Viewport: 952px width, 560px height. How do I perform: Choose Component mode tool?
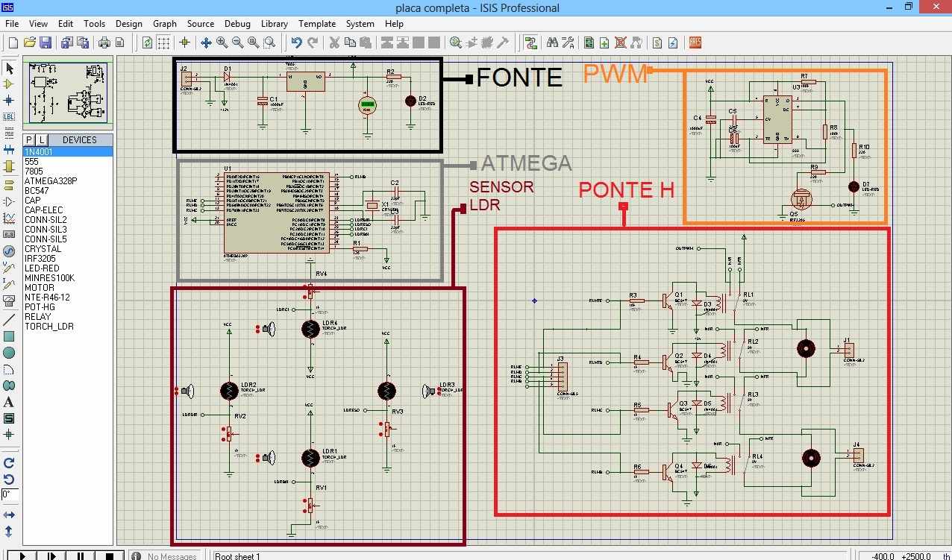tap(9, 84)
